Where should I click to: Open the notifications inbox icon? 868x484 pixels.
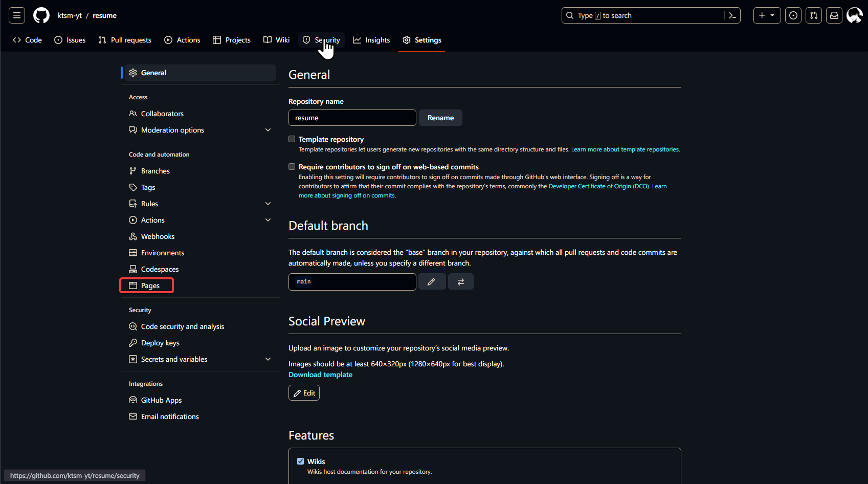(x=834, y=15)
